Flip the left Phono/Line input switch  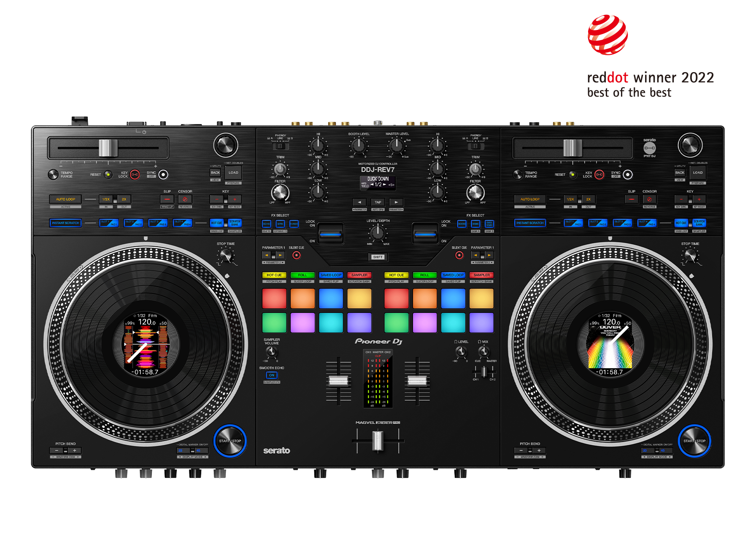click(x=280, y=146)
